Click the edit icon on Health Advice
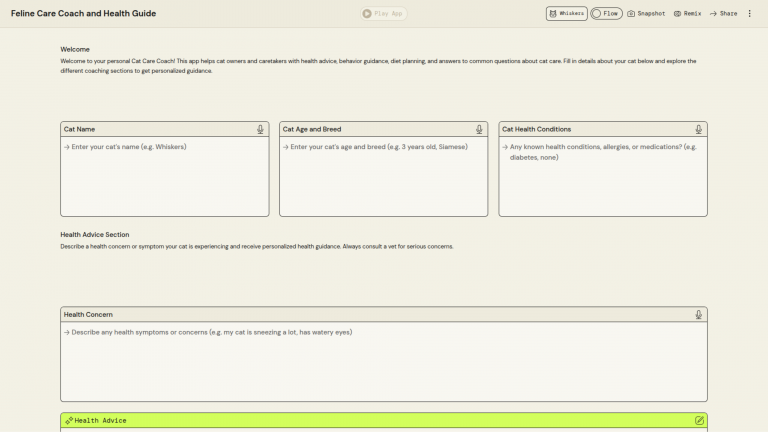Image resolution: width=768 pixels, height=432 pixels. pyautogui.click(x=699, y=421)
